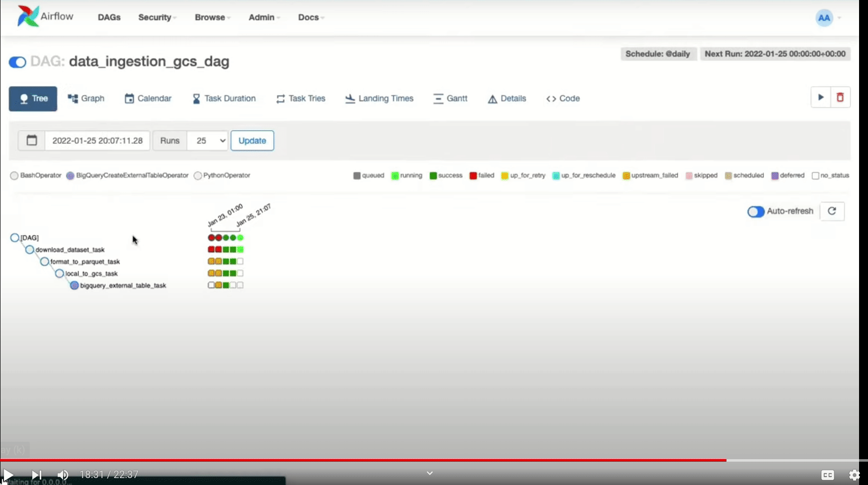Open the Gantt tab
Image resolution: width=868 pixels, height=485 pixels.
tap(450, 98)
